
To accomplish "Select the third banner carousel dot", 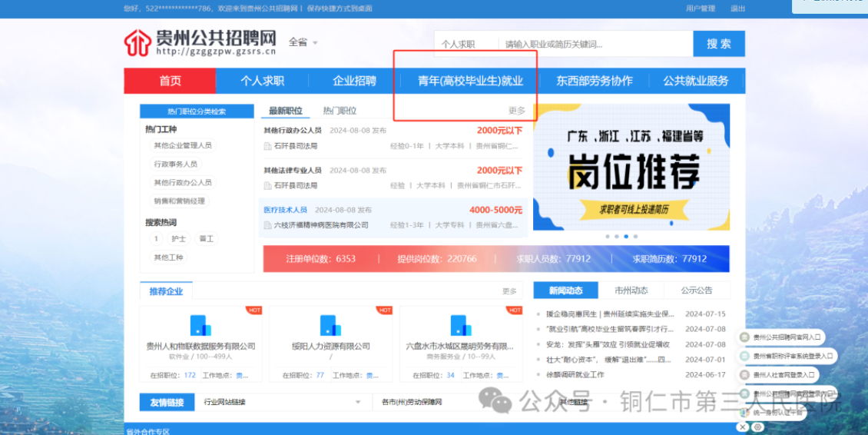I will coord(626,237).
